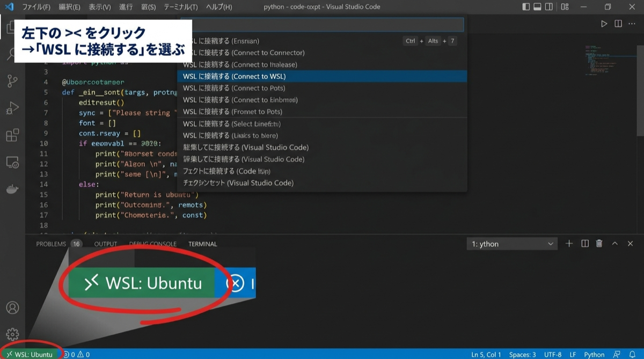Switch to the DEBUG CONSOLE tab
Viewport: 644px width, 359px height.
152,244
